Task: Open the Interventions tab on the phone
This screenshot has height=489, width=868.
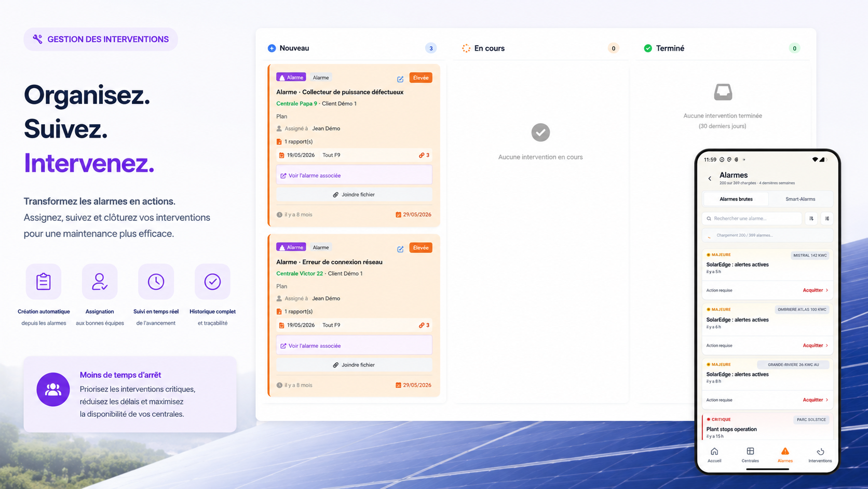Action: click(820, 455)
